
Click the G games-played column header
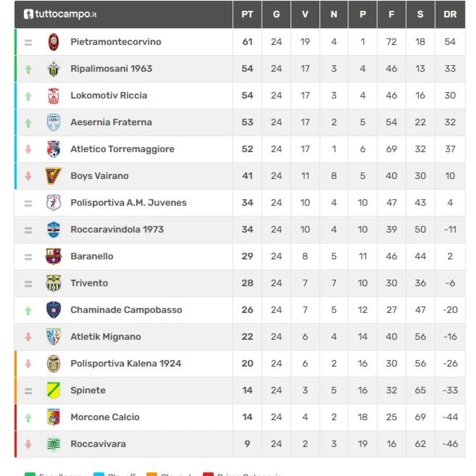coord(276,15)
